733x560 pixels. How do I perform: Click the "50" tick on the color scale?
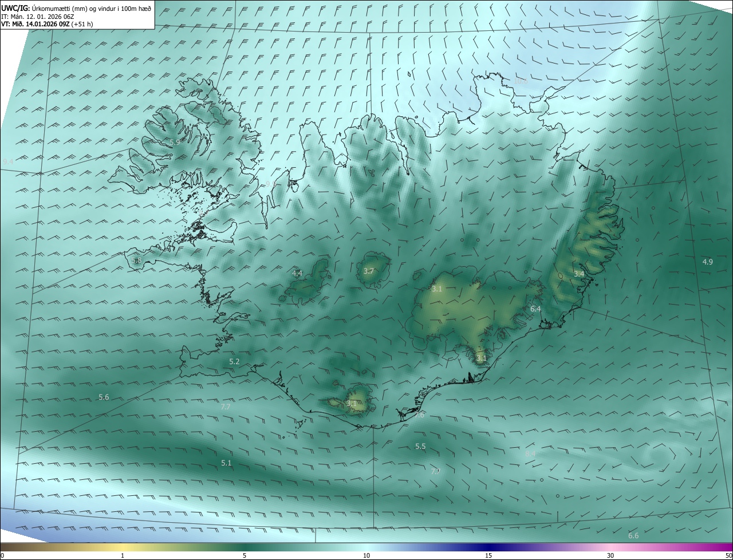pos(728,555)
